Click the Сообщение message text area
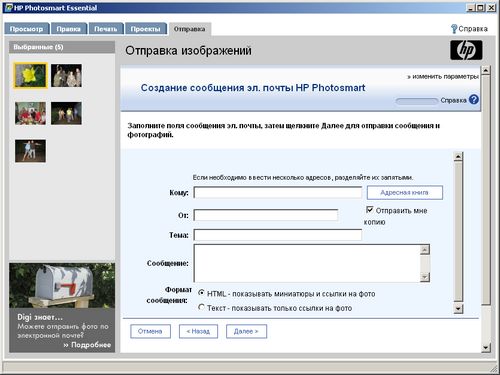This screenshot has height=375, width=500. pyautogui.click(x=307, y=263)
